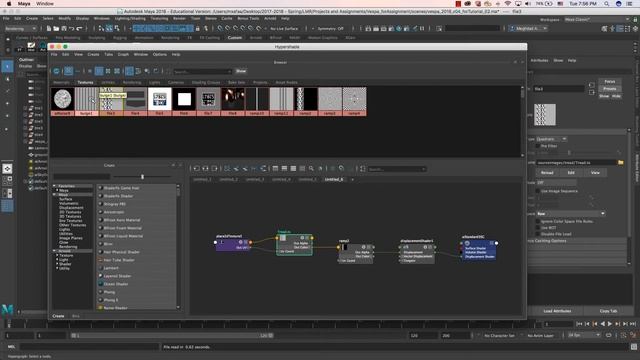Screen dimensions: 640x360
Task: Click the magnifier icon in node editor toolbar
Action: tap(311, 169)
